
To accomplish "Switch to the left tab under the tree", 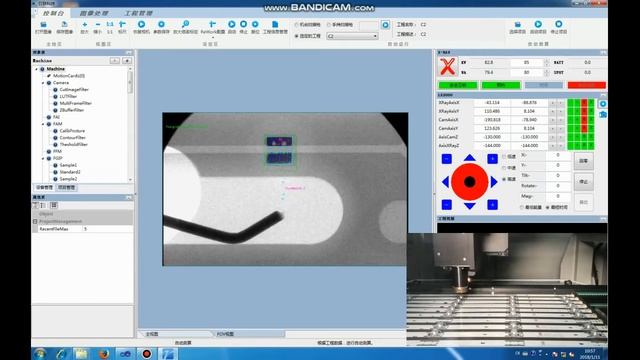I will pos(44,187).
